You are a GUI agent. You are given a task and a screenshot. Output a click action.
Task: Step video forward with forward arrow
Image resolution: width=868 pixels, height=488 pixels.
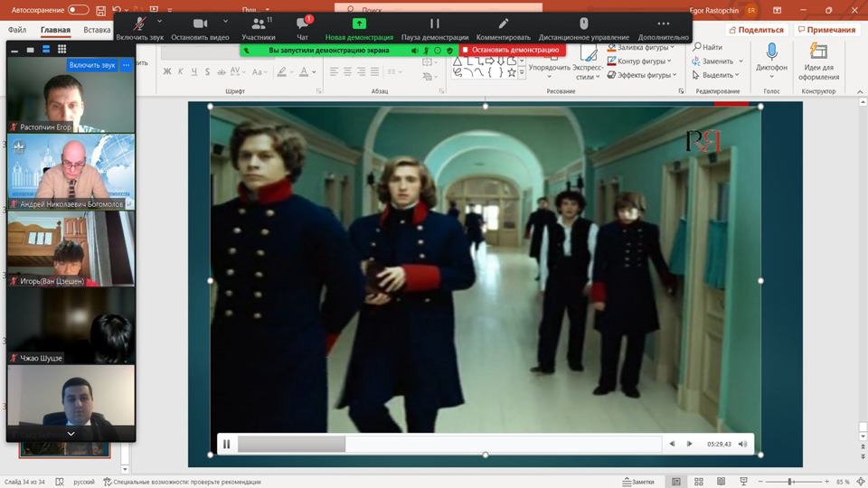tap(689, 444)
